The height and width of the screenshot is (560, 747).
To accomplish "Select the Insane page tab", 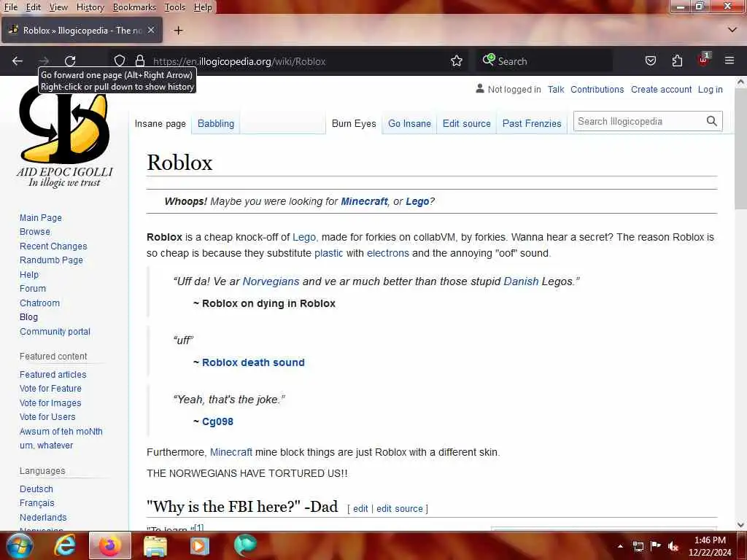I will (160, 123).
